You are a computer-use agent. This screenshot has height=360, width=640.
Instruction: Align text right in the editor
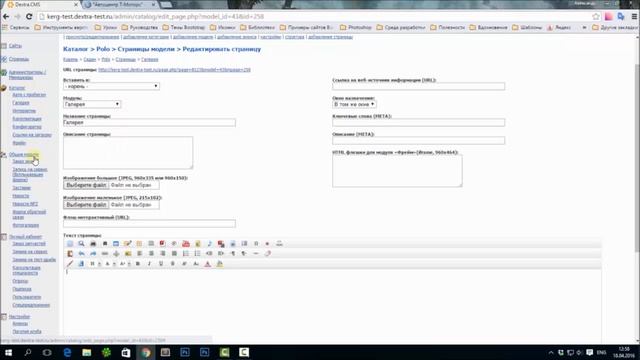[x=162, y=253]
